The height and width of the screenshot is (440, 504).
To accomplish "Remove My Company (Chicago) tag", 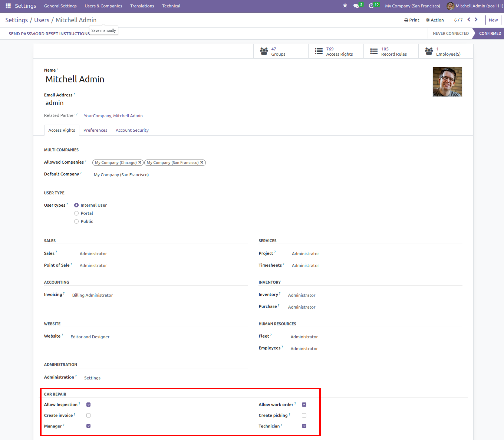I will [140, 162].
